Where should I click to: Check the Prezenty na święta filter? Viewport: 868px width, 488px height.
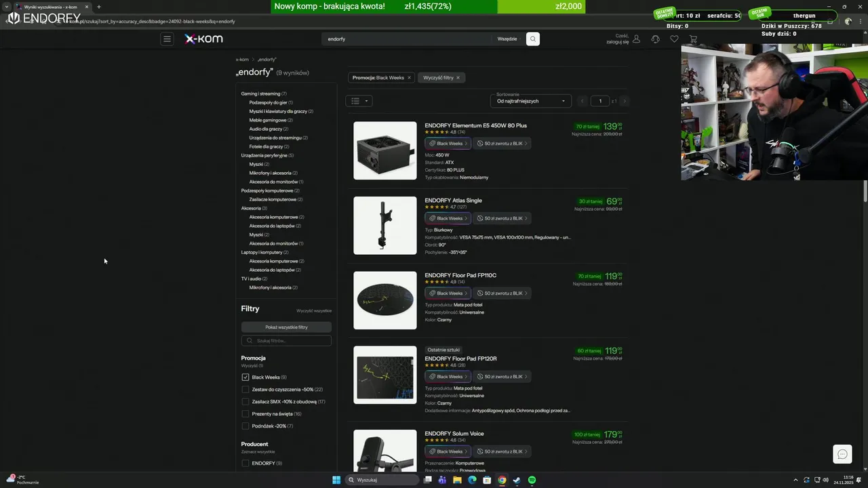click(x=245, y=413)
